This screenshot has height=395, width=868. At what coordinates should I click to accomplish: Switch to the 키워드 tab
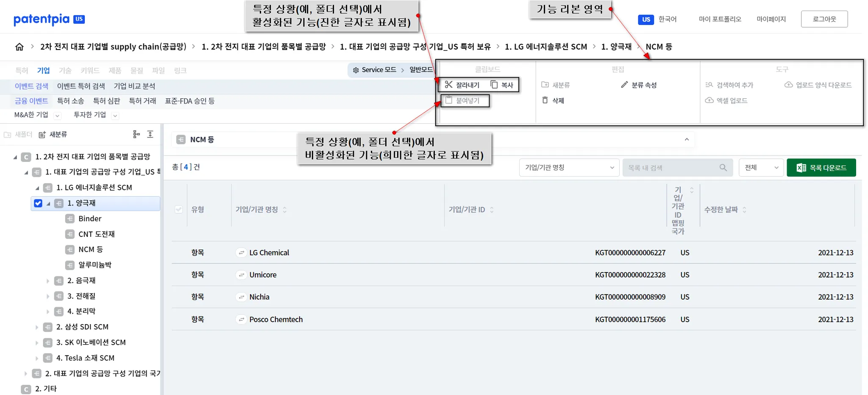(90, 70)
